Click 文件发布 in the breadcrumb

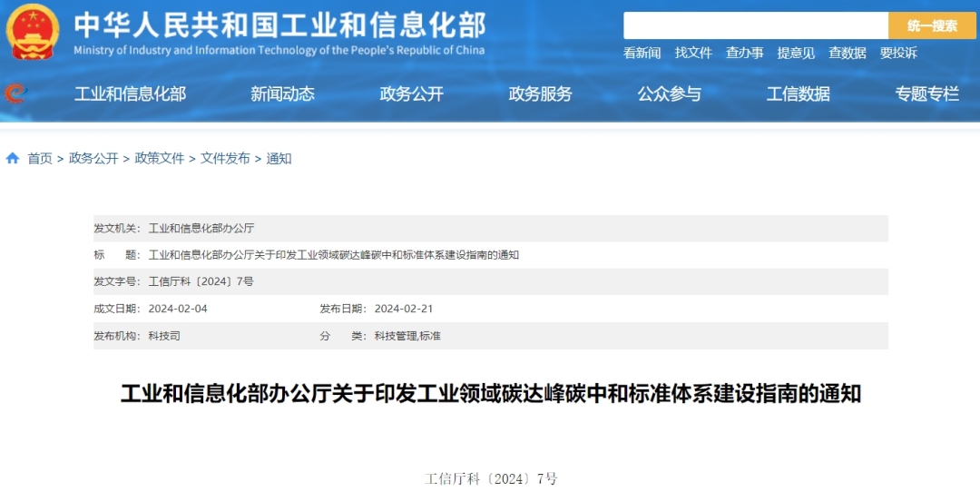click(225, 158)
